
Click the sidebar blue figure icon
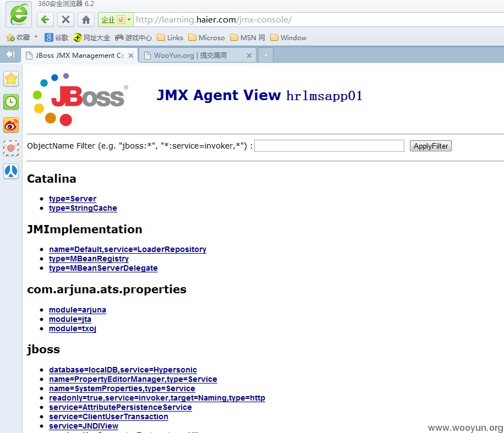pyautogui.click(x=11, y=171)
